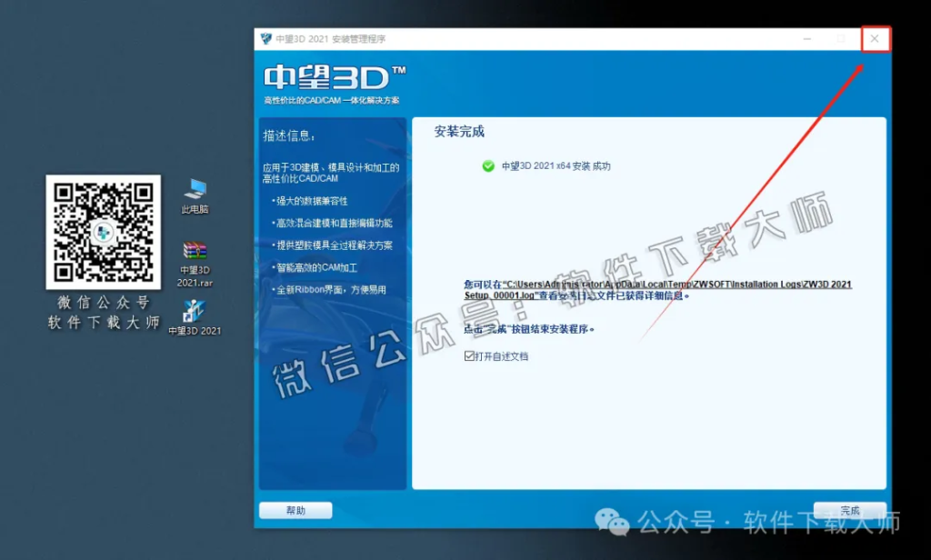Click the 安装完成 heading
Screen dimensions: 931x560
tap(459, 131)
